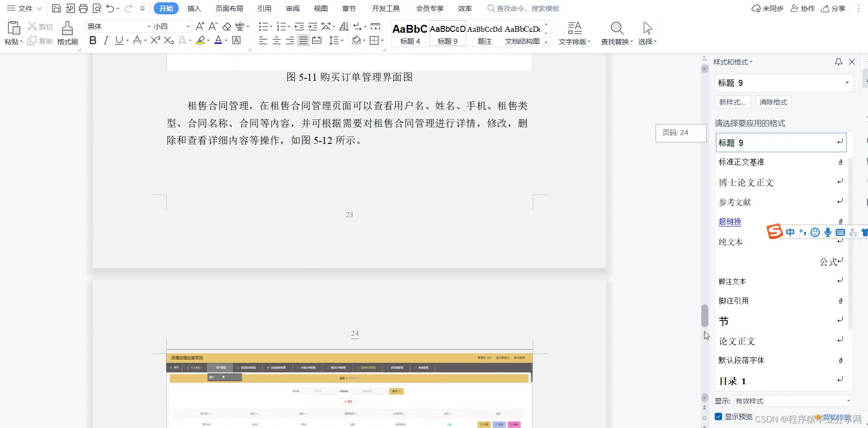This screenshot has width=868, height=428.
Task: Expand quick access toolbar customize arrow
Action: tap(142, 8)
